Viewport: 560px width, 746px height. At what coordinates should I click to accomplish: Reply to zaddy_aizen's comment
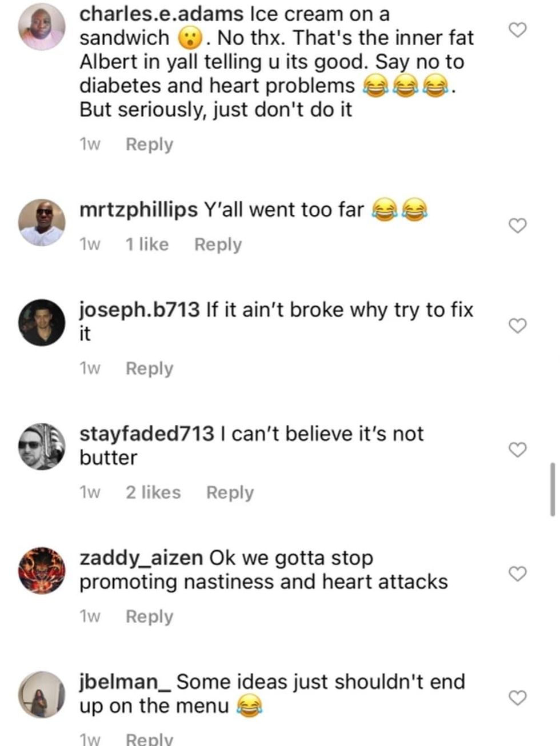click(149, 616)
